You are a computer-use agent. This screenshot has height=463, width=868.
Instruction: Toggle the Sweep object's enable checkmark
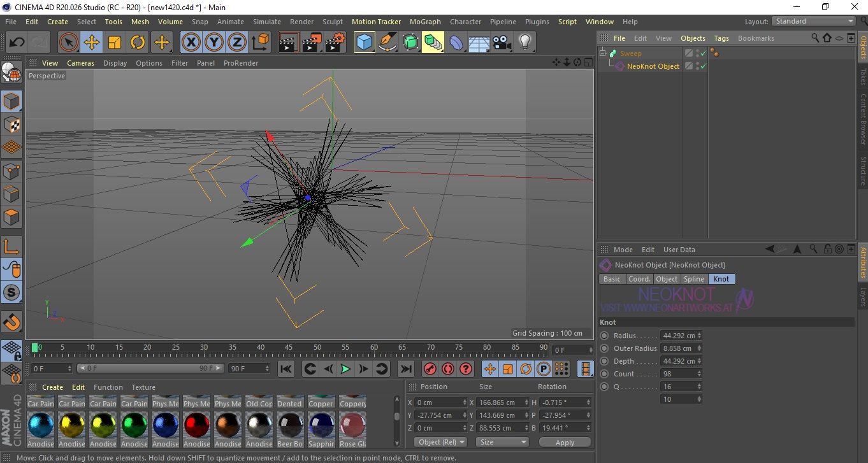pyautogui.click(x=703, y=53)
